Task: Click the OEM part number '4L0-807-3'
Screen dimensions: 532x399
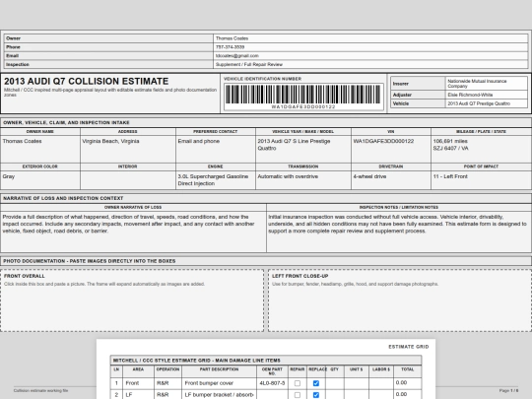Action: click(272, 383)
